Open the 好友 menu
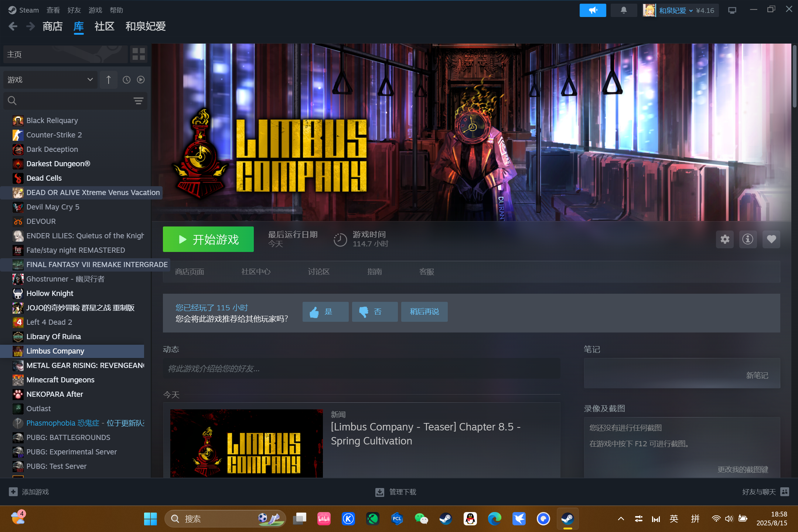This screenshot has width=798, height=532. [x=74, y=10]
